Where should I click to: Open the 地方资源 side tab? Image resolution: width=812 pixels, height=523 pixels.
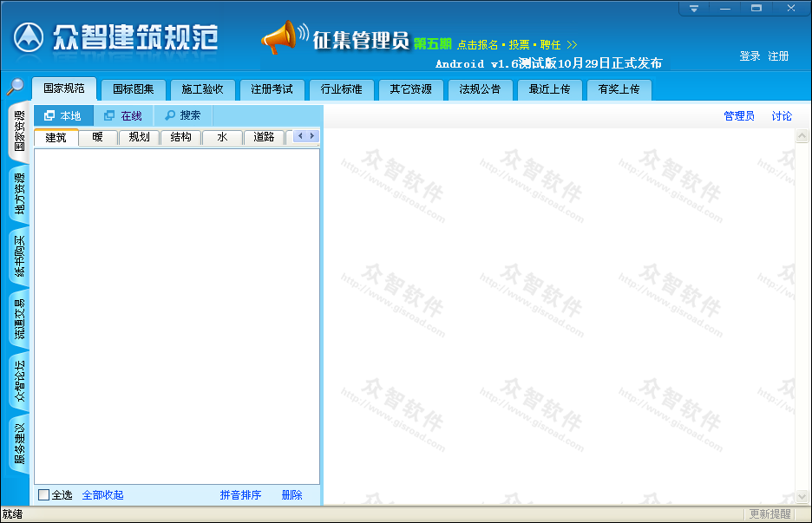coord(19,194)
